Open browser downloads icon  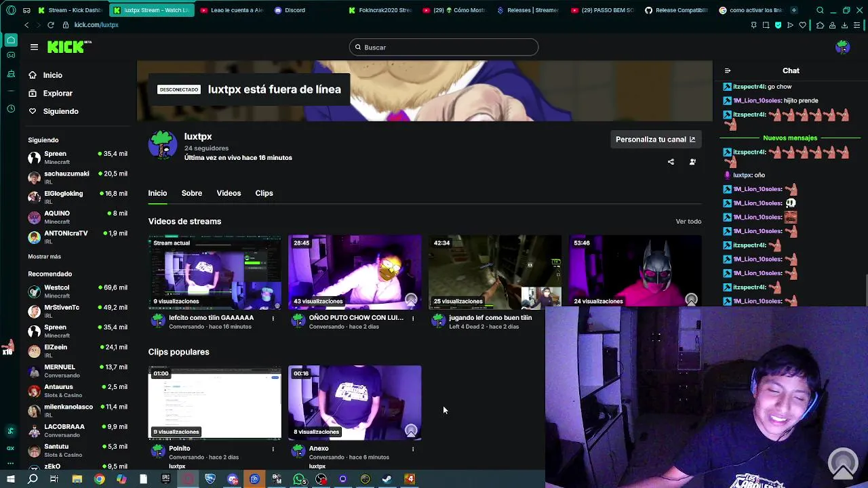[844, 25]
